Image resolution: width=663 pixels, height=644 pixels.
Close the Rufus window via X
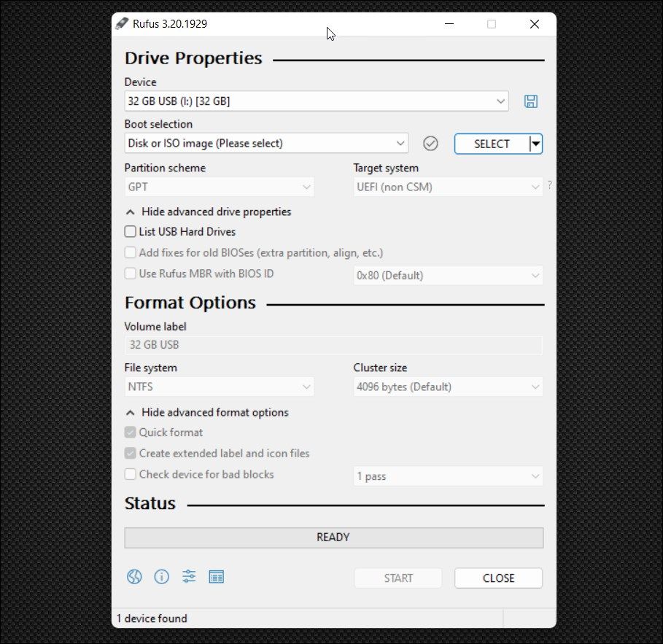(x=535, y=24)
